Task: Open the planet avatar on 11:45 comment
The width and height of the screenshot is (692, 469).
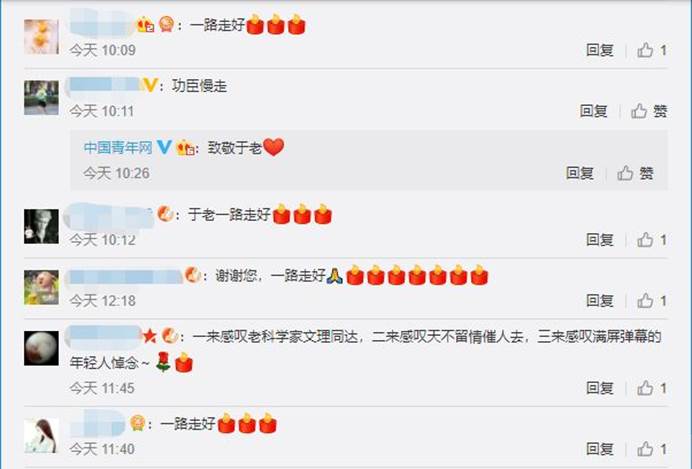Action: pyautogui.click(x=41, y=348)
